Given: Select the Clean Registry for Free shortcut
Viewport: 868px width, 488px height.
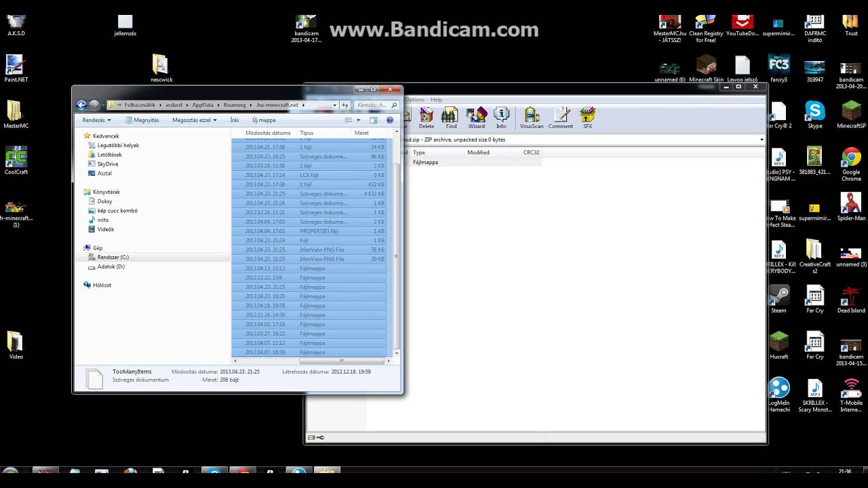Looking at the screenshot, I should tap(706, 29).
